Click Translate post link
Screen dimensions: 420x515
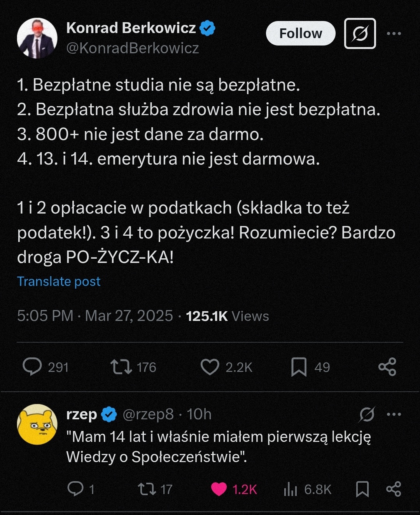[59, 281]
